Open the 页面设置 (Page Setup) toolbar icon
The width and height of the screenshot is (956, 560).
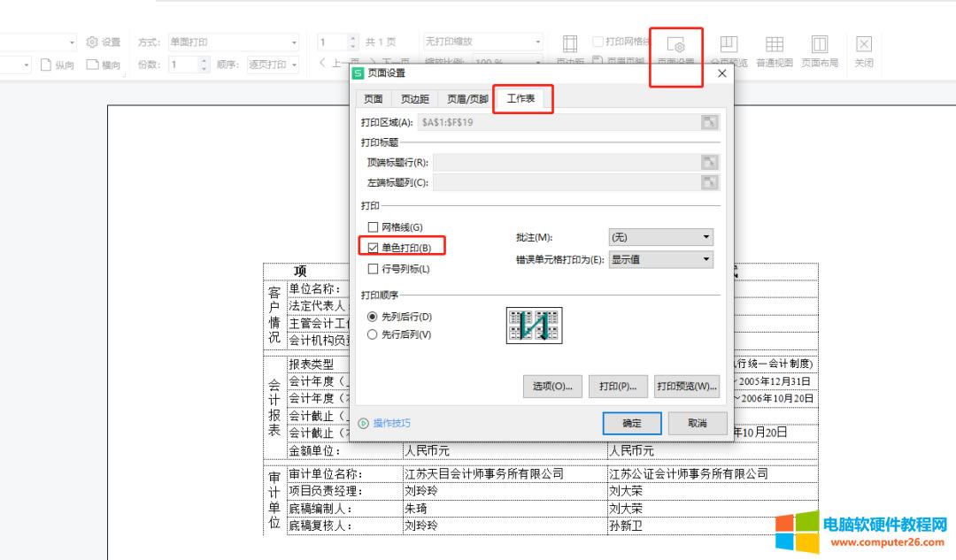(x=676, y=51)
